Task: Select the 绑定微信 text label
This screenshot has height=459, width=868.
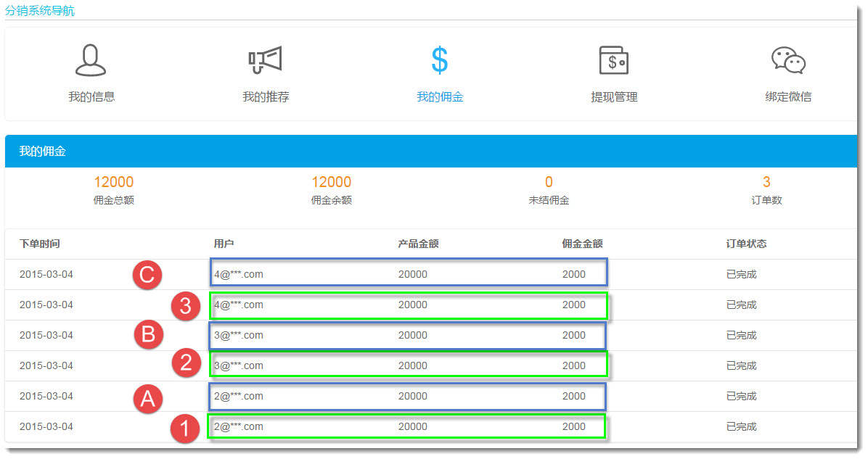Action: click(788, 96)
